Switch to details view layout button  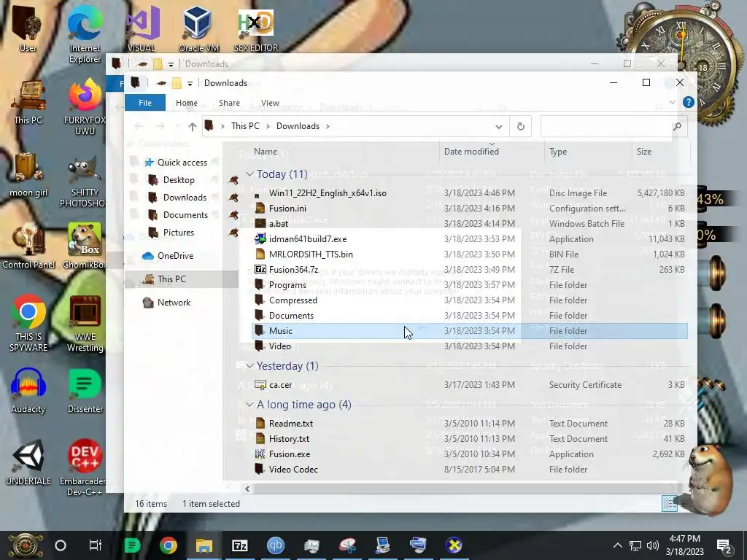pyautogui.click(x=670, y=503)
